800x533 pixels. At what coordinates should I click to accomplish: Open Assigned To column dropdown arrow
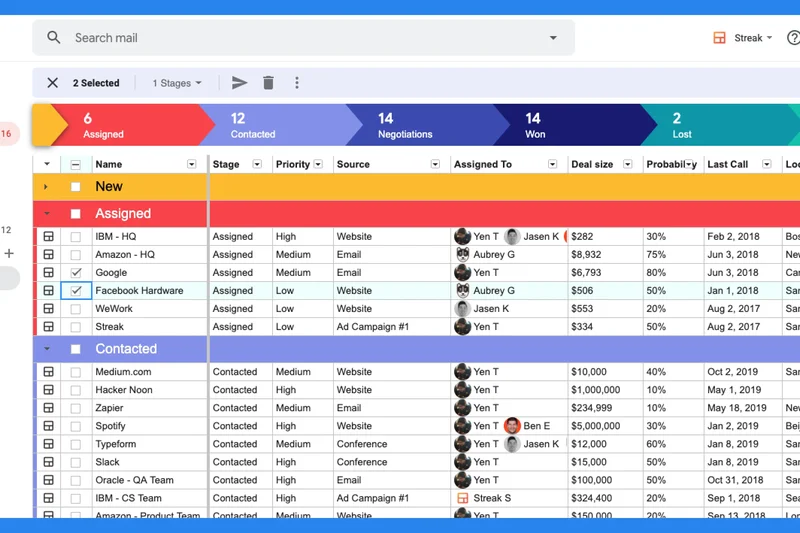pos(553,164)
